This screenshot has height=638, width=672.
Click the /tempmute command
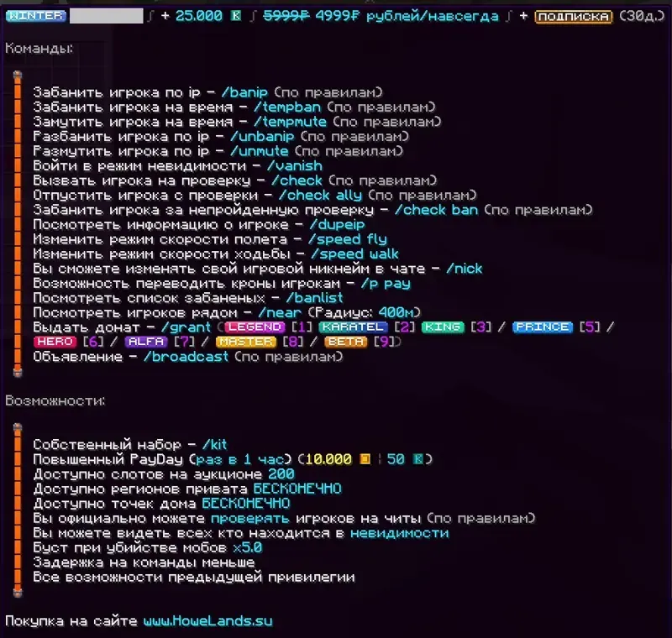click(x=290, y=122)
